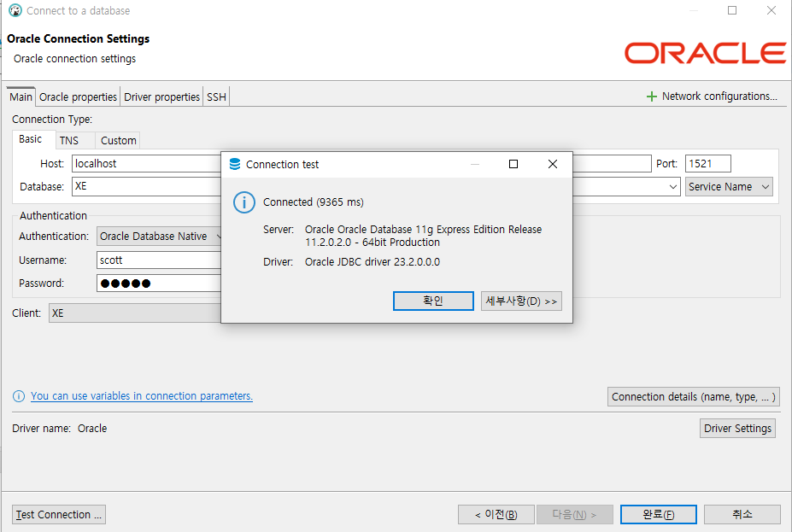Open Driver Settings
The height and width of the screenshot is (532, 792).
737,428
